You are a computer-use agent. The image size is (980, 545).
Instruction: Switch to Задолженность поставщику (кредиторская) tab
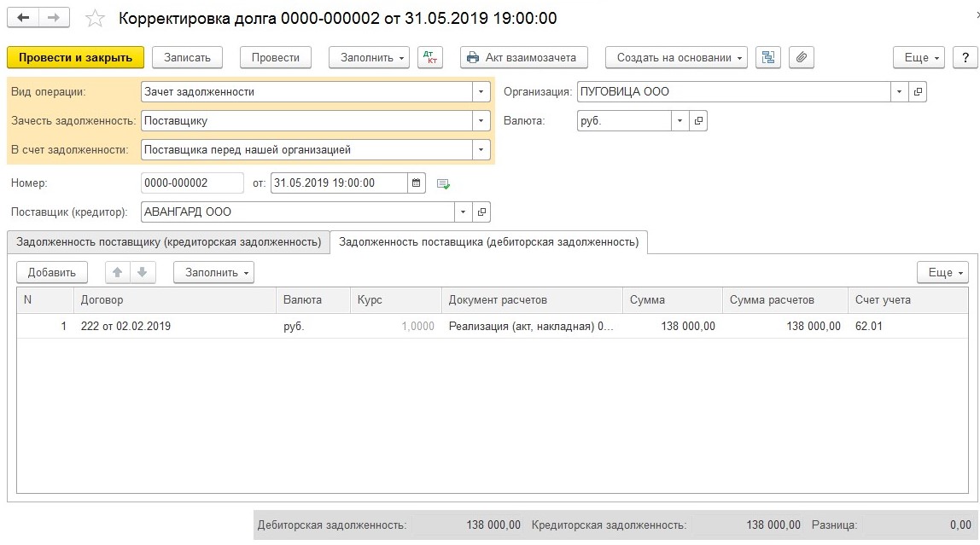[x=168, y=242]
